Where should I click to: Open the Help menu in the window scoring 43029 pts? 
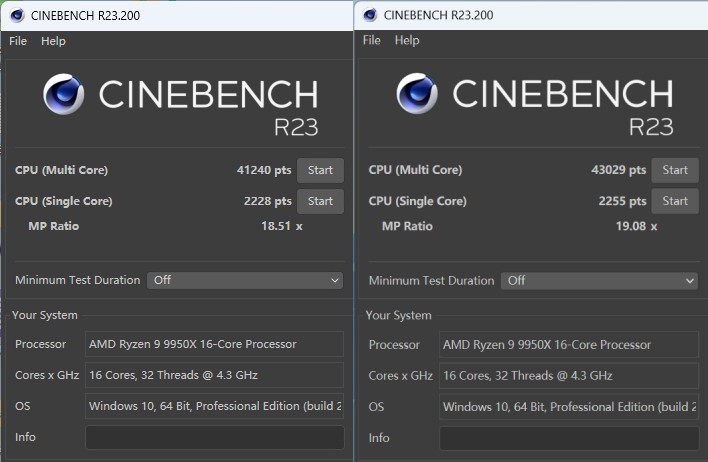407,40
